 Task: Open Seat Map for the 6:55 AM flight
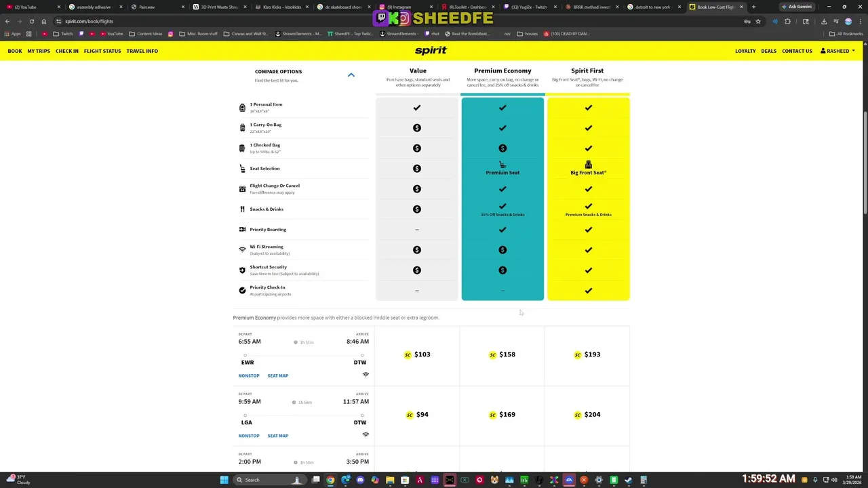click(277, 375)
